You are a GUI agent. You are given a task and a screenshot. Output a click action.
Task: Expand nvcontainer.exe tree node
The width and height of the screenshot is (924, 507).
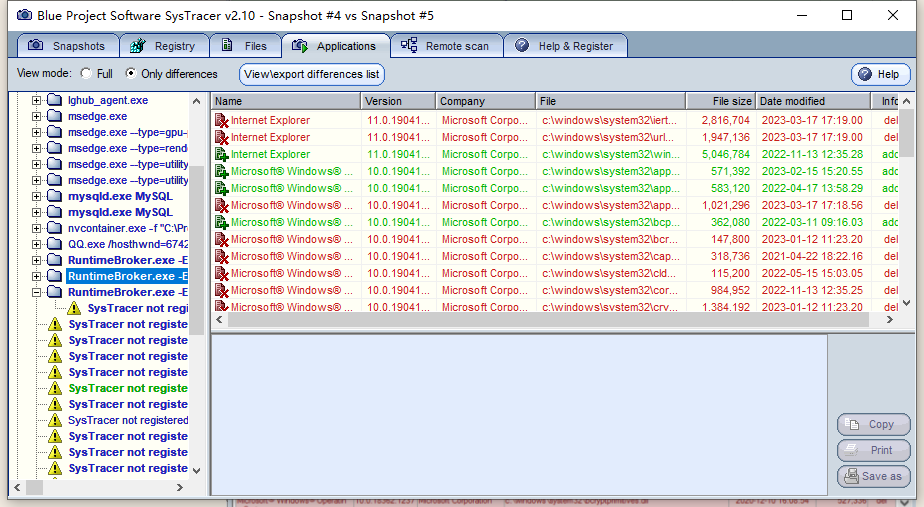pyautogui.click(x=37, y=228)
